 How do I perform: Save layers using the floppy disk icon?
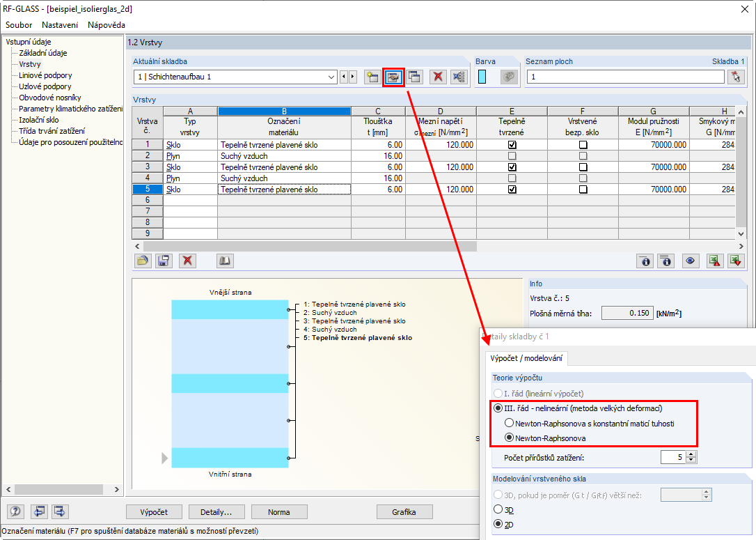click(164, 261)
